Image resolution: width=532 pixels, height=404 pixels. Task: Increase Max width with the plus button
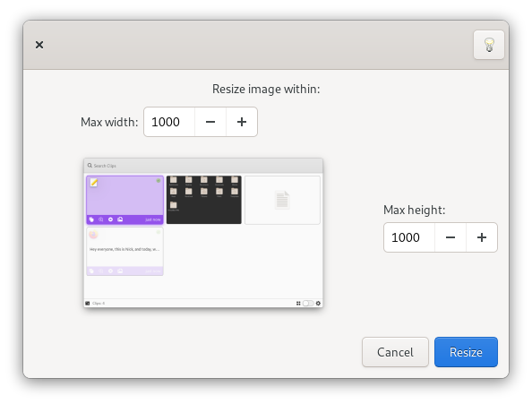coord(242,122)
